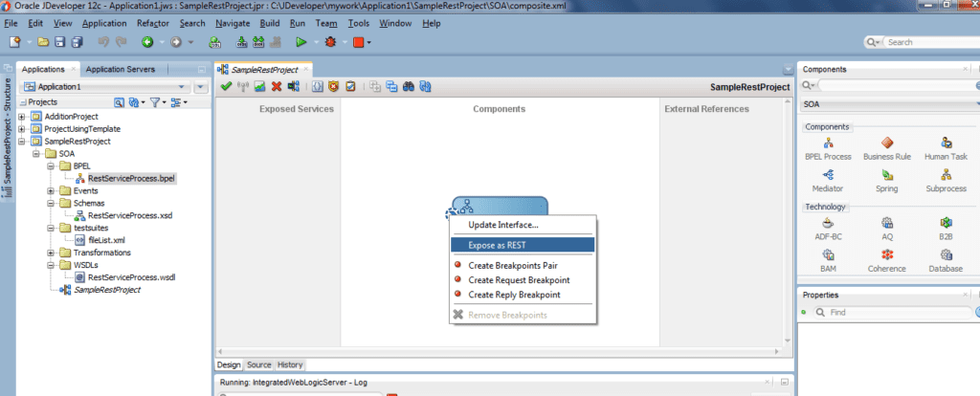Click the red X delete icon in composite toolbar

(277, 87)
